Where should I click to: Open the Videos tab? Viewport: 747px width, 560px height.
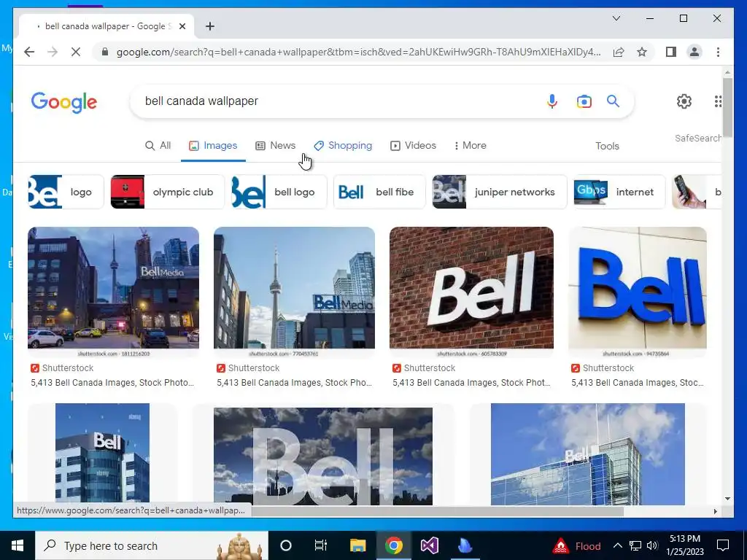coord(413,145)
